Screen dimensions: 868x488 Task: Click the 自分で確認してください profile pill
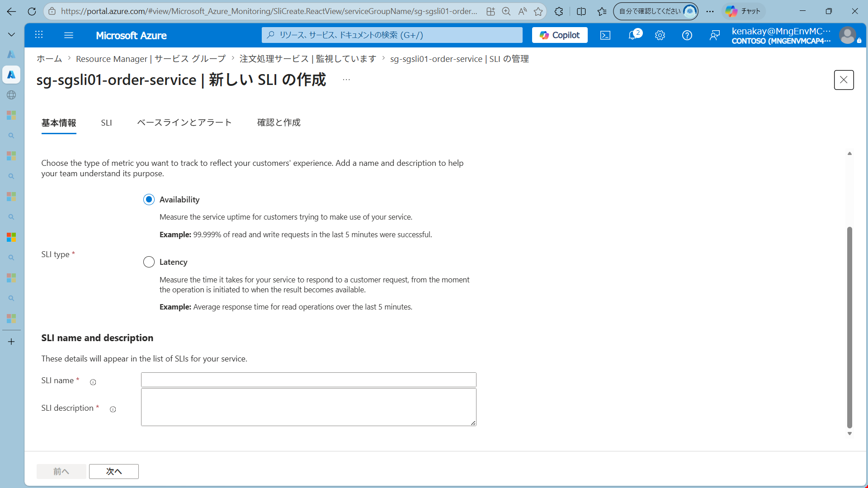656,11
